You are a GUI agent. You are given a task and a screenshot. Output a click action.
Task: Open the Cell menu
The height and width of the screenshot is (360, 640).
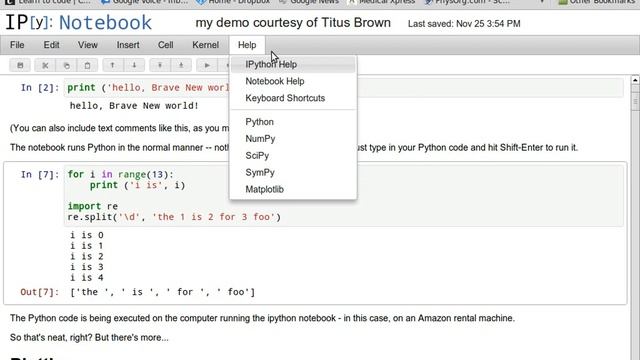point(165,45)
